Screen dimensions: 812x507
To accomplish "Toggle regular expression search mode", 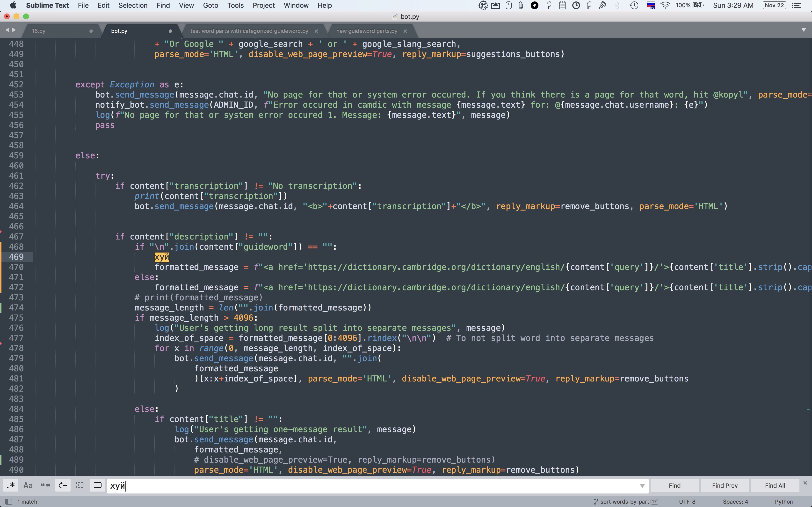I will tap(11, 485).
